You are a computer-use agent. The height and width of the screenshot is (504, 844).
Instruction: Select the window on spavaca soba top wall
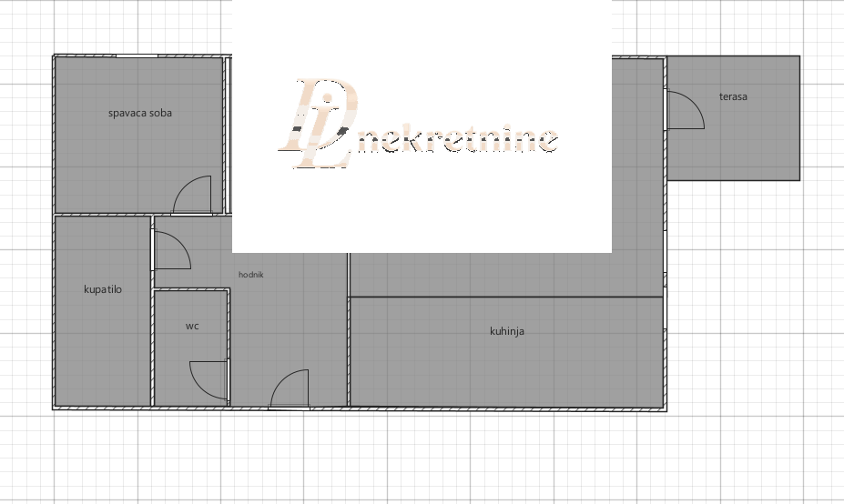click(137, 55)
